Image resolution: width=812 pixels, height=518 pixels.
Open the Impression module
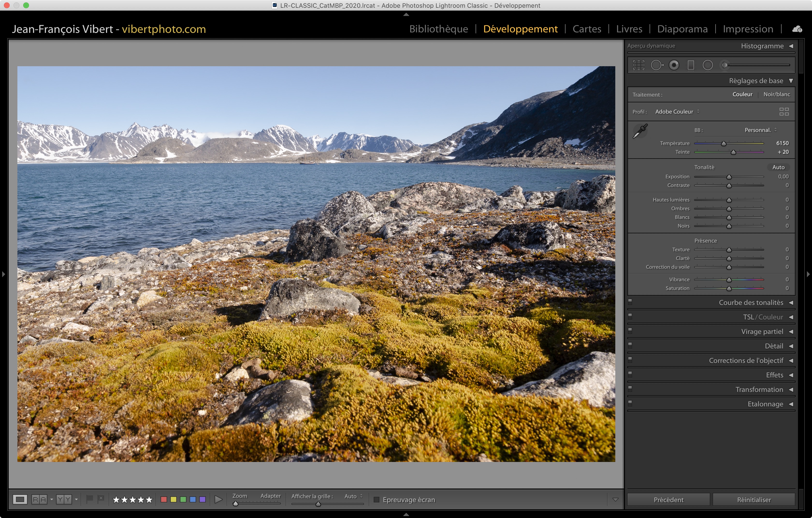(x=747, y=29)
